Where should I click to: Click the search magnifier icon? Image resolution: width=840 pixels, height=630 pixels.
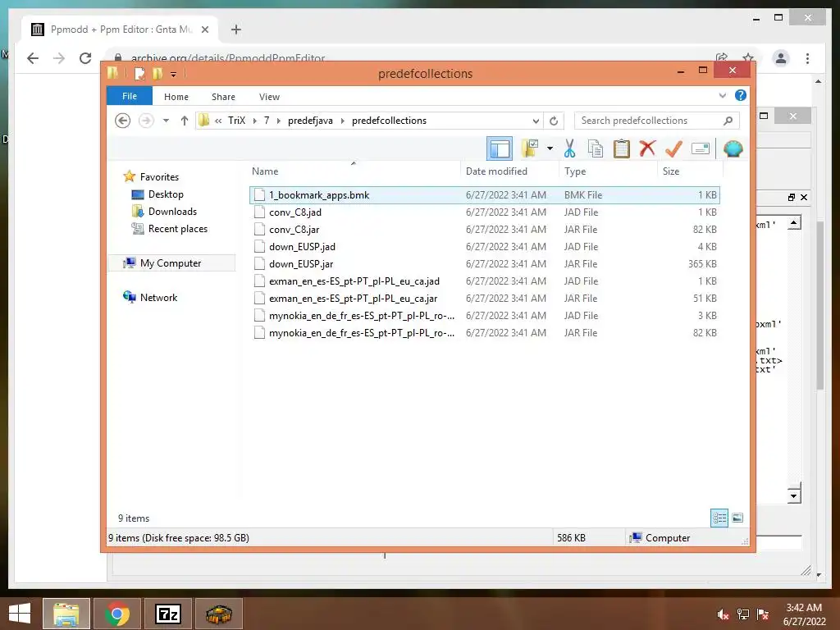click(728, 121)
